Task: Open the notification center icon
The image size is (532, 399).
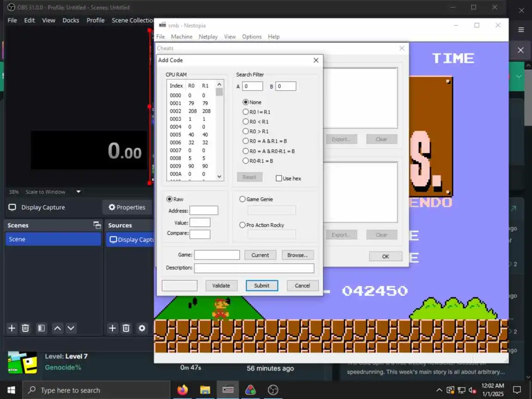Action: coord(517,390)
